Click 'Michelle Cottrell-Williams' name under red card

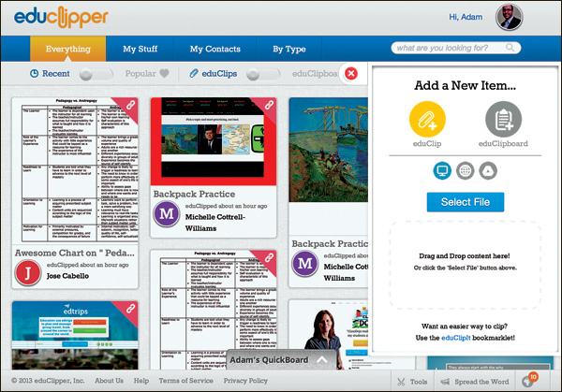(x=215, y=223)
